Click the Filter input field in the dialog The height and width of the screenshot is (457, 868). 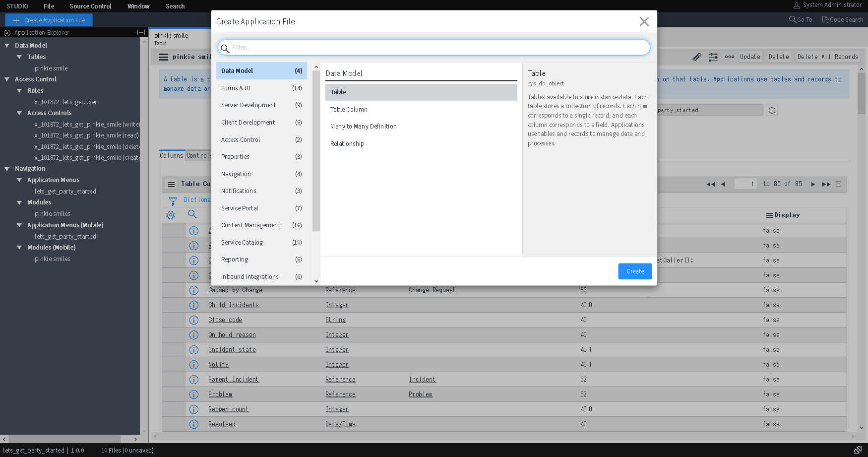(x=434, y=47)
